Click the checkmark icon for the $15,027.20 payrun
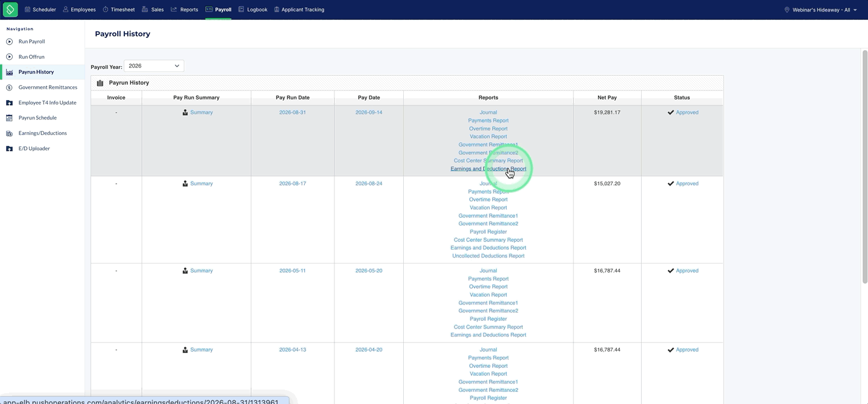Viewport: 868px width, 404px height. 671,184
